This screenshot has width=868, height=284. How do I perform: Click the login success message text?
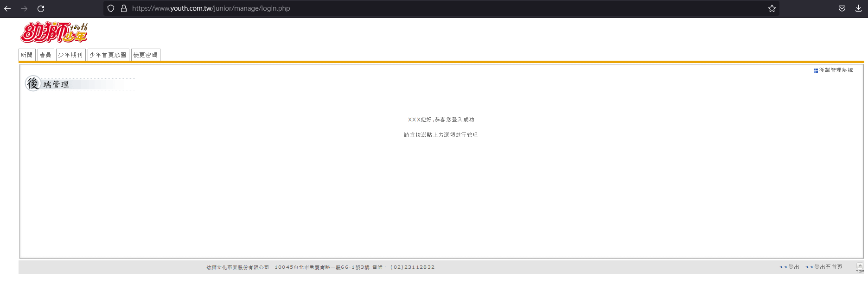pos(441,120)
